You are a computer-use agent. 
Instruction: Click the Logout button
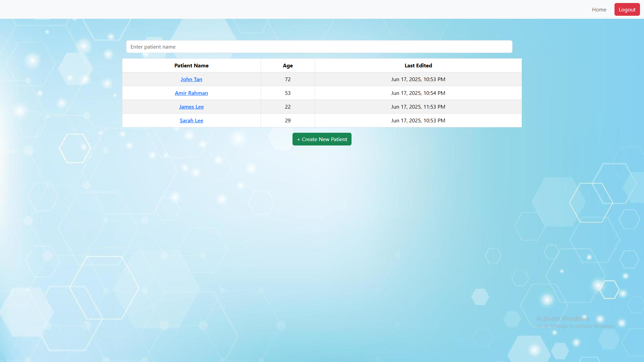click(627, 9)
